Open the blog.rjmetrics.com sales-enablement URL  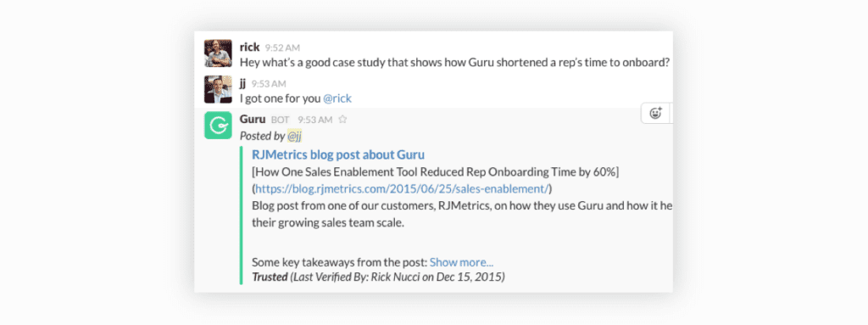[x=402, y=189]
